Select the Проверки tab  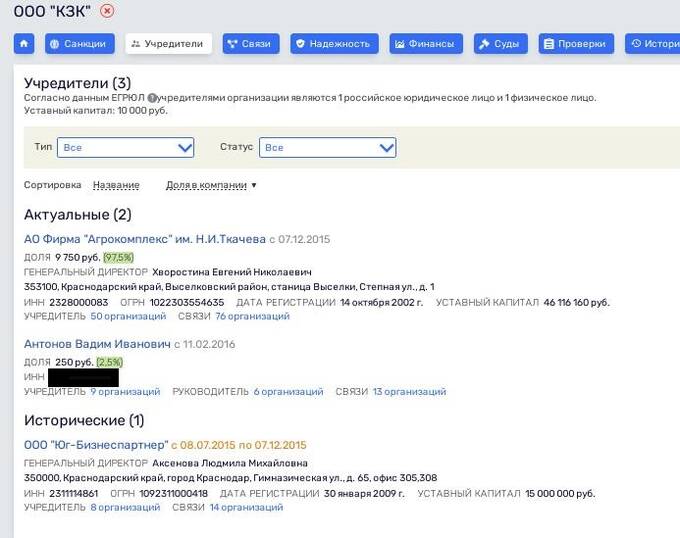coord(575,44)
